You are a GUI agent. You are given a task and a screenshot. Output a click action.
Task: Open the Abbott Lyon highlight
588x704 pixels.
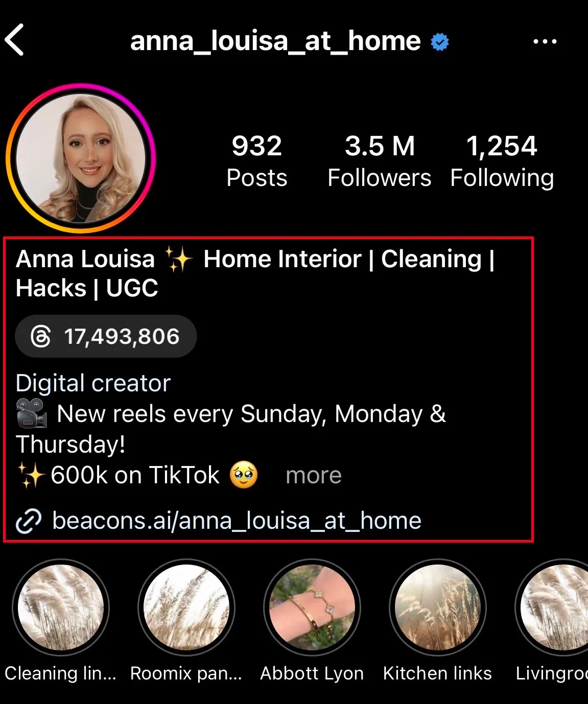tap(312, 607)
